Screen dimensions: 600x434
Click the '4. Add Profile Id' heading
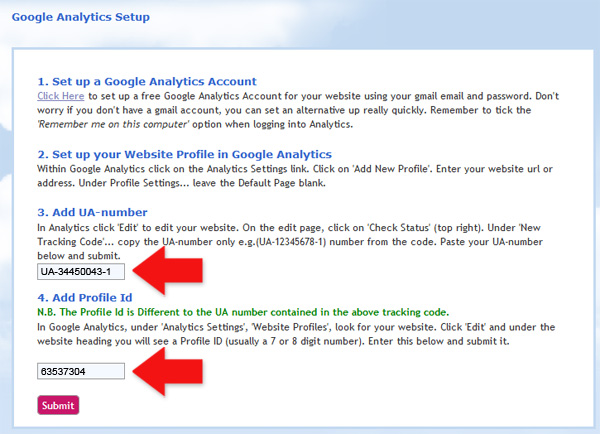pos(85,297)
